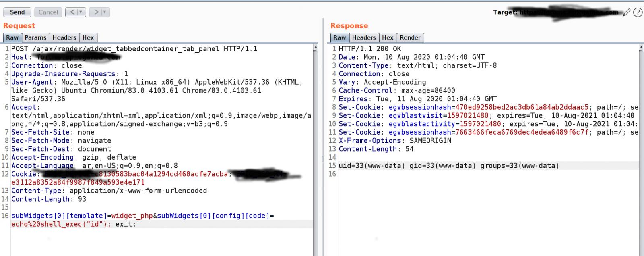The height and width of the screenshot is (256, 644).
Task: Click the 'Vary: Accept-Encoding' response header
Action: 382,82
